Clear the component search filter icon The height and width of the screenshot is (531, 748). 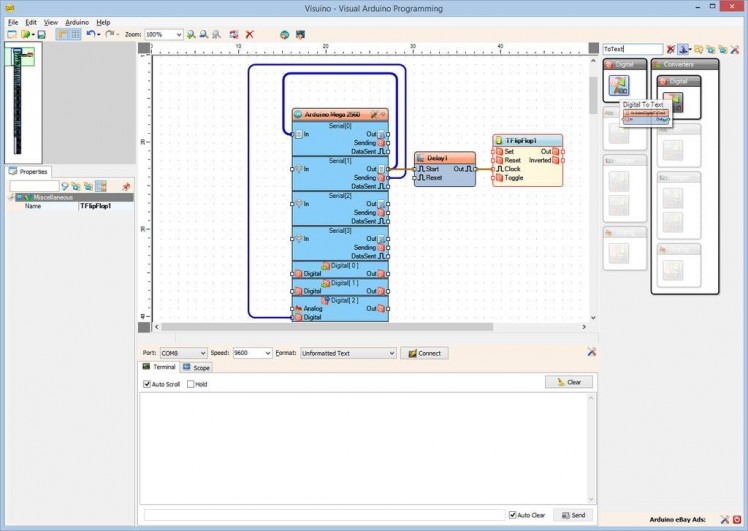click(670, 48)
